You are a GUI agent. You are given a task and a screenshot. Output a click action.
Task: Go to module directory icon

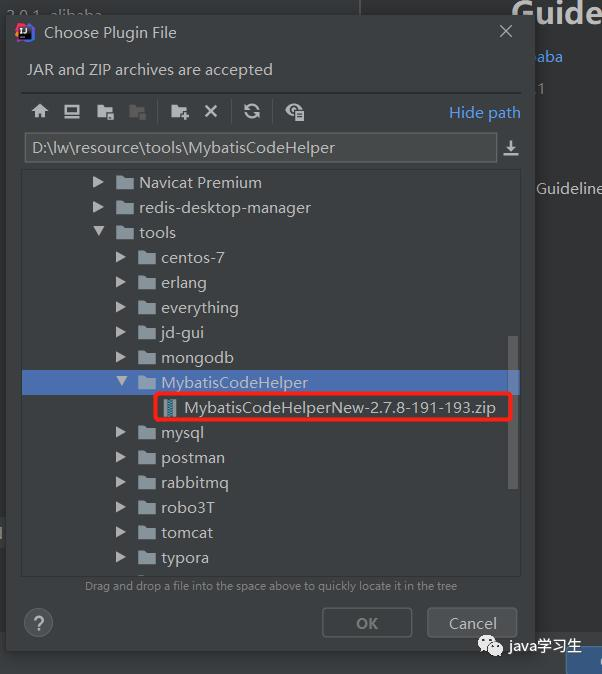pos(138,112)
